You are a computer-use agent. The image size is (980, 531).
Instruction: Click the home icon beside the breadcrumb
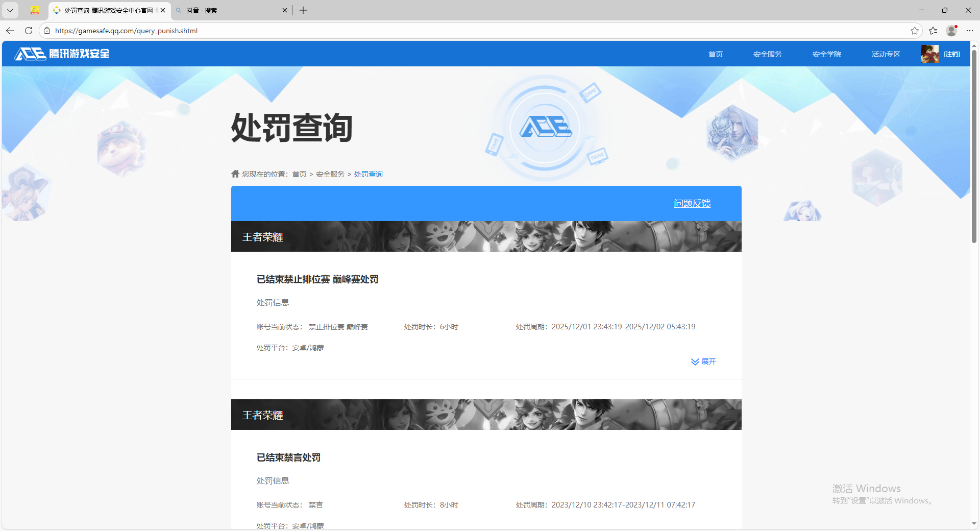(x=235, y=174)
